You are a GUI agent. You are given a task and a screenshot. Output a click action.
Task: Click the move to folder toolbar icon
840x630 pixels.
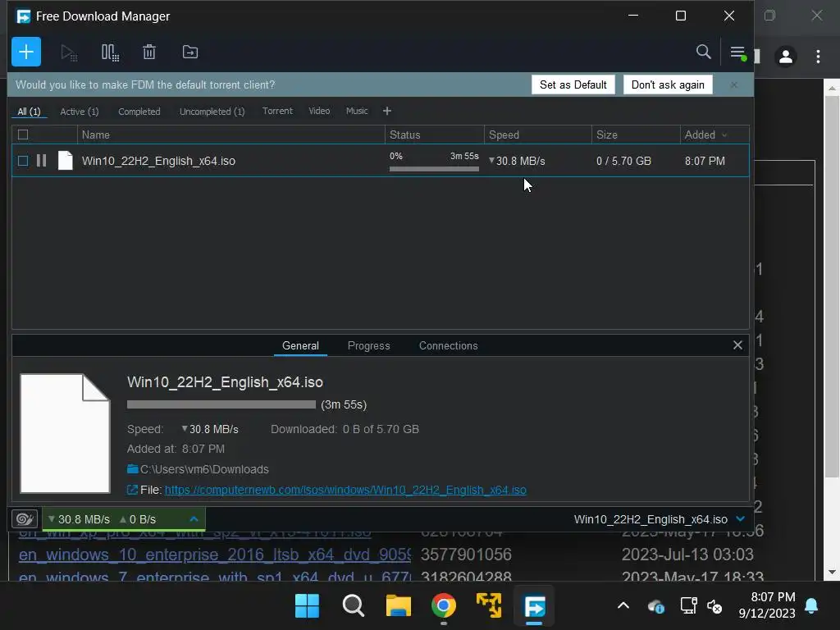point(190,52)
